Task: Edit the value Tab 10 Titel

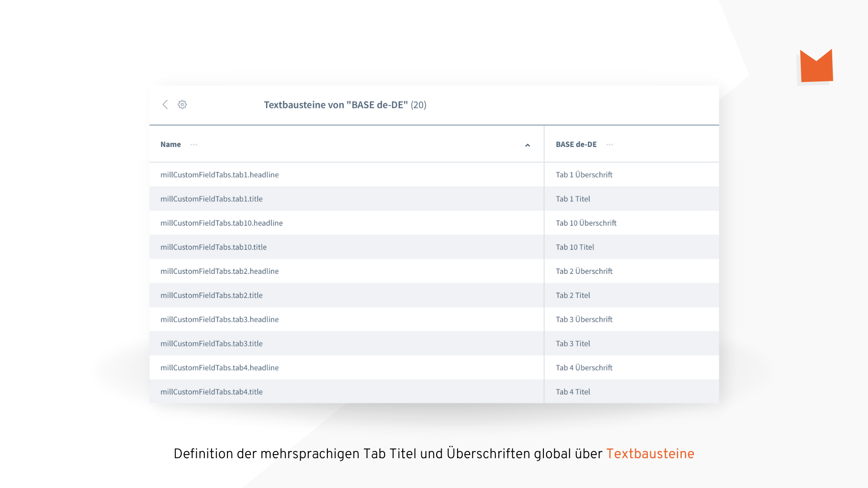Action: 575,247
